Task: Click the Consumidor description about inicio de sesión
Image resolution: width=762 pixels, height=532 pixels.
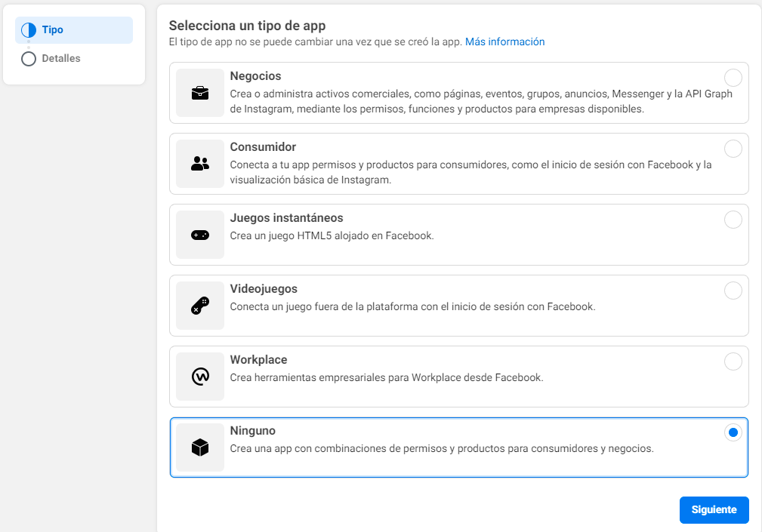Action: click(x=471, y=172)
